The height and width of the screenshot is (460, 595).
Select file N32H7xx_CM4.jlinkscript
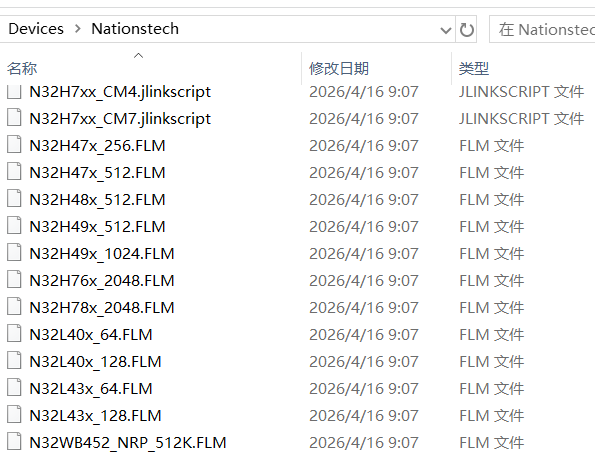tap(120, 92)
